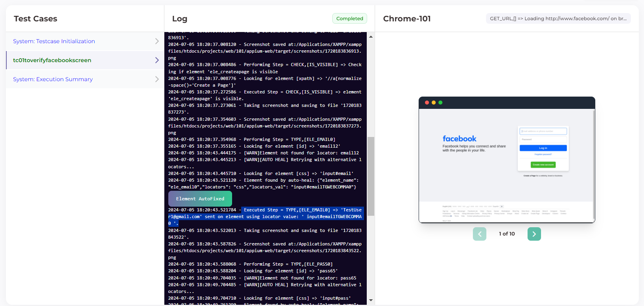The height and width of the screenshot is (306, 644).
Task: Click the Element AutoFixed badge
Action: [x=200, y=199]
